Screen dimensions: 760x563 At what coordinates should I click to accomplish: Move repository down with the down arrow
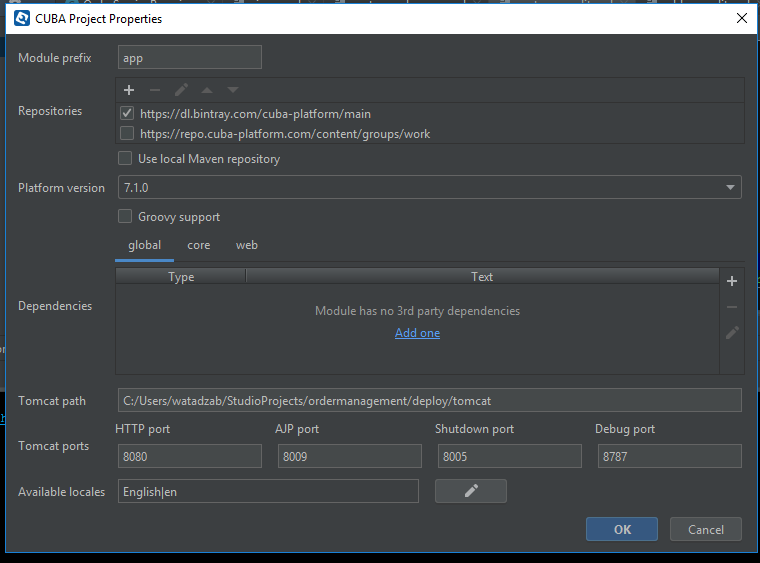tap(233, 90)
